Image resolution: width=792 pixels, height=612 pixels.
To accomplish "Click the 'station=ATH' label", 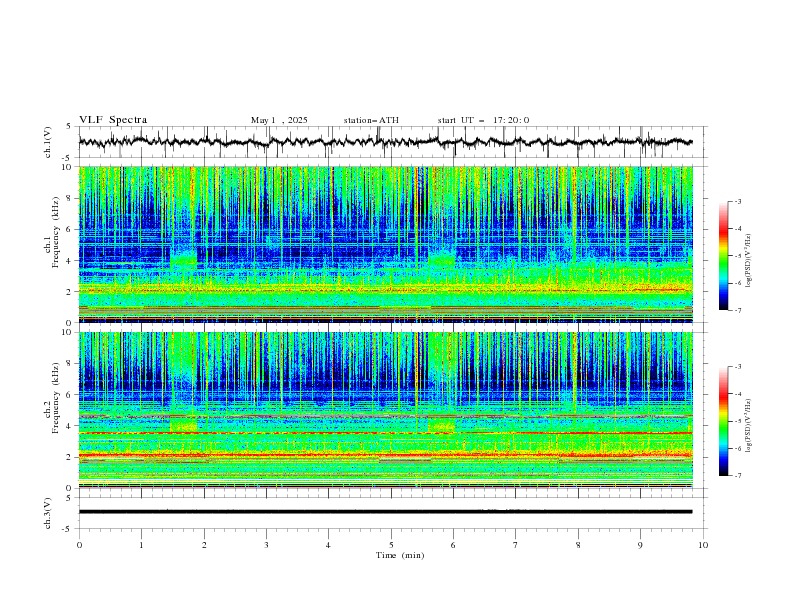I will coord(371,120).
